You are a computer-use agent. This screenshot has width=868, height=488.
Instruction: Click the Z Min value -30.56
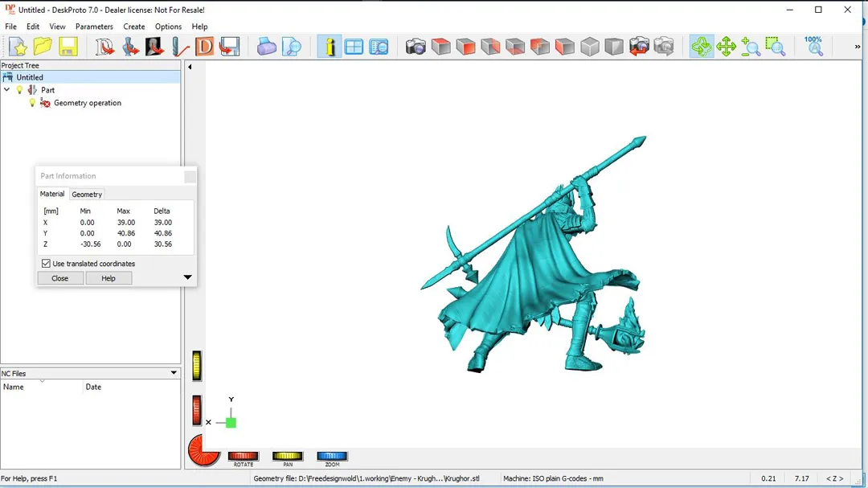tap(91, 244)
